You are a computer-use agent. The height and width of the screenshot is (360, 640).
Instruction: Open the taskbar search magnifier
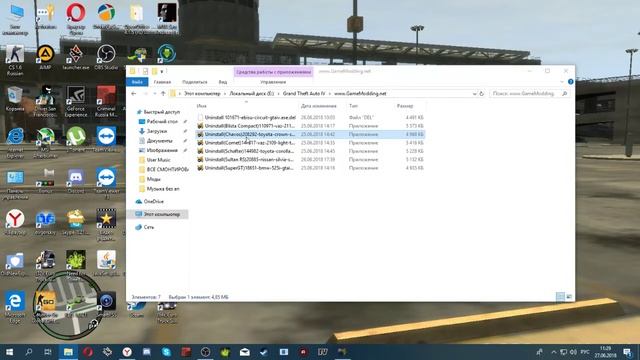point(29,352)
